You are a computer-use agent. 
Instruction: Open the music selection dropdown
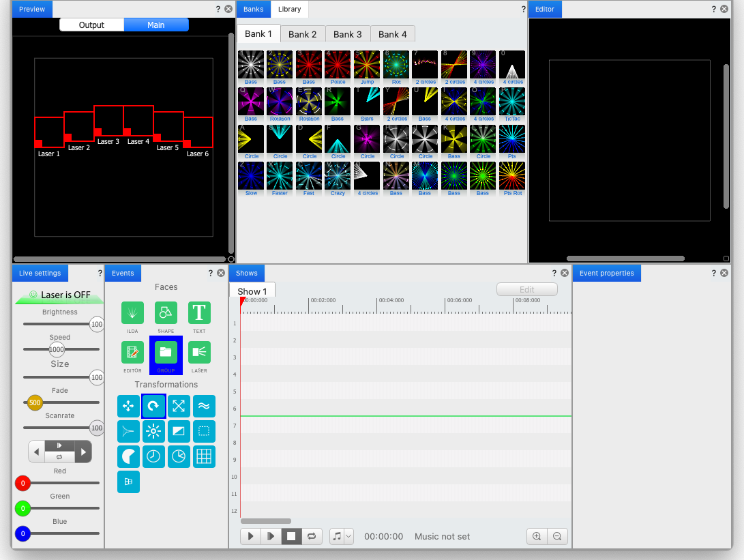pos(347,536)
